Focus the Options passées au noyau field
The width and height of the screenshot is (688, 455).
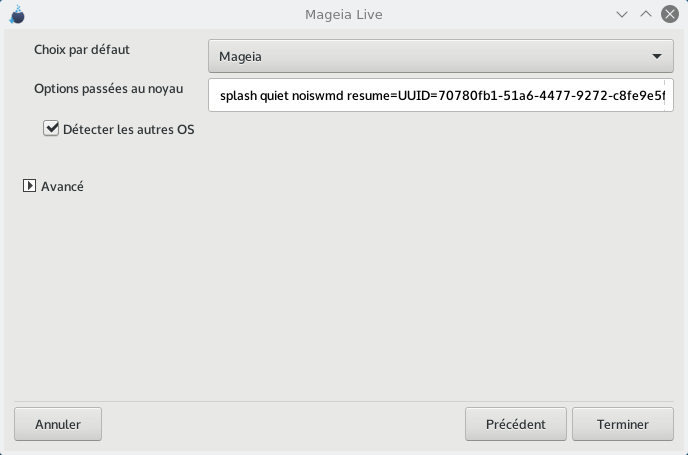tap(441, 95)
